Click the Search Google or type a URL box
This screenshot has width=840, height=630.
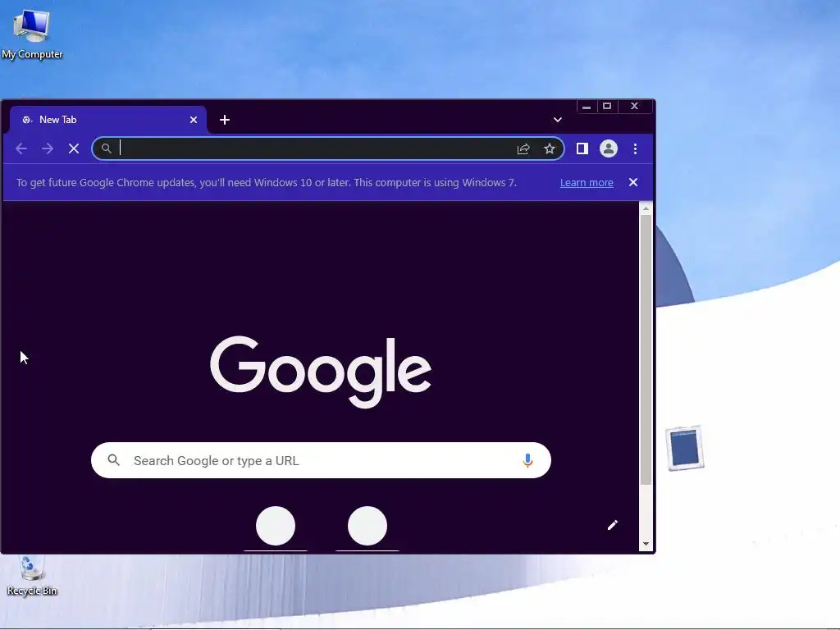321,460
